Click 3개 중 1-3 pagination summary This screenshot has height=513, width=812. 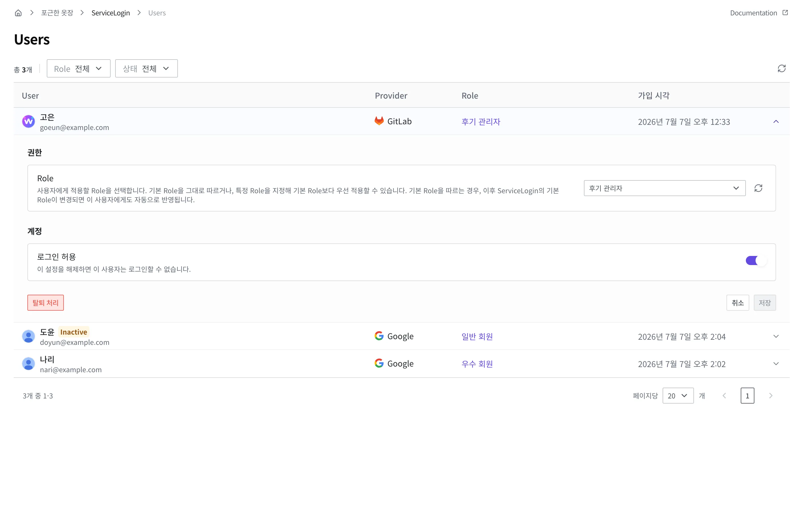[38, 396]
